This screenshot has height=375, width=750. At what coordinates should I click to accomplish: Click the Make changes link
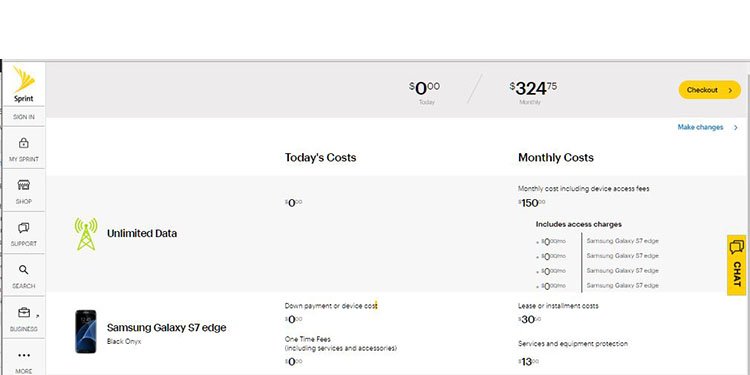[700, 127]
